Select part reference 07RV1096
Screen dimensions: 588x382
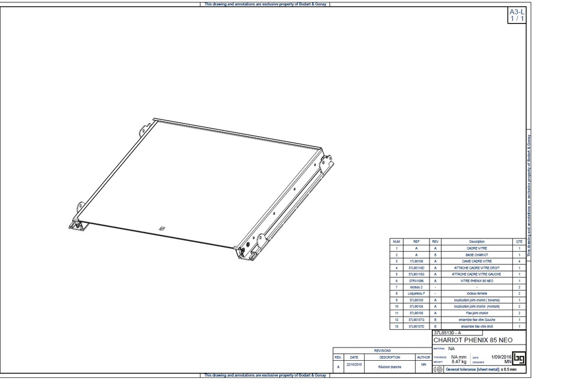point(416,281)
